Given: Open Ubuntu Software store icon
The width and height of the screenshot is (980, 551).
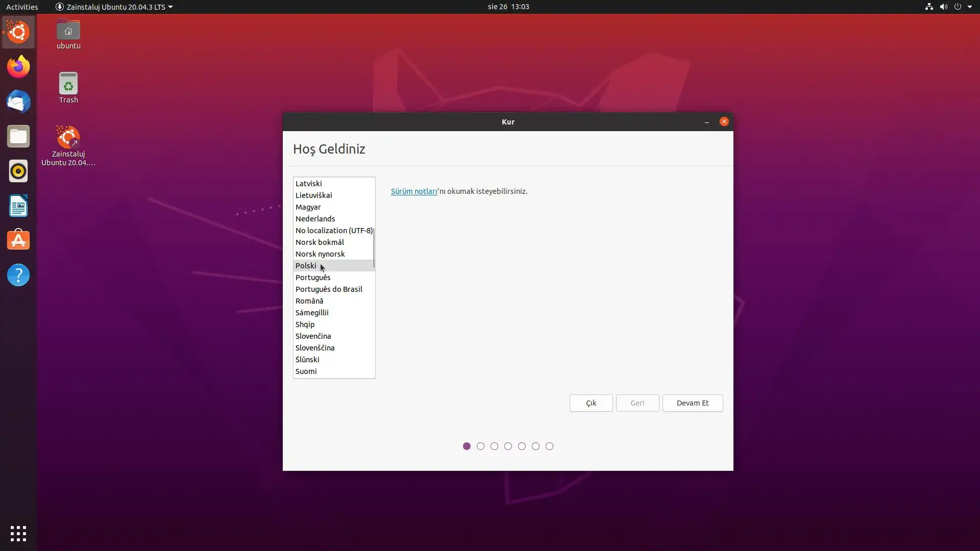Looking at the screenshot, I should pyautogui.click(x=18, y=240).
